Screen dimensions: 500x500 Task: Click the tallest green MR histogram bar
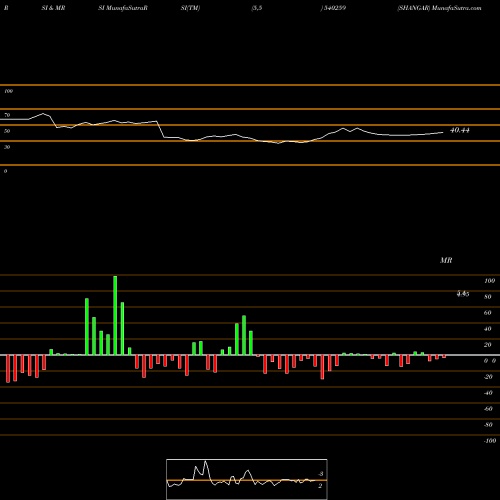pyautogui.click(x=115, y=315)
